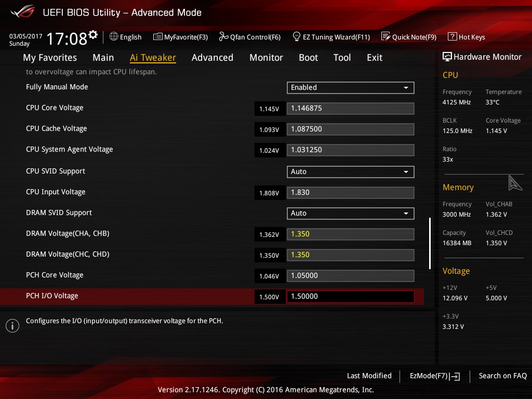Click the Hot Keys label
Image resolution: width=532 pixels, height=399 pixels.
click(x=472, y=37)
